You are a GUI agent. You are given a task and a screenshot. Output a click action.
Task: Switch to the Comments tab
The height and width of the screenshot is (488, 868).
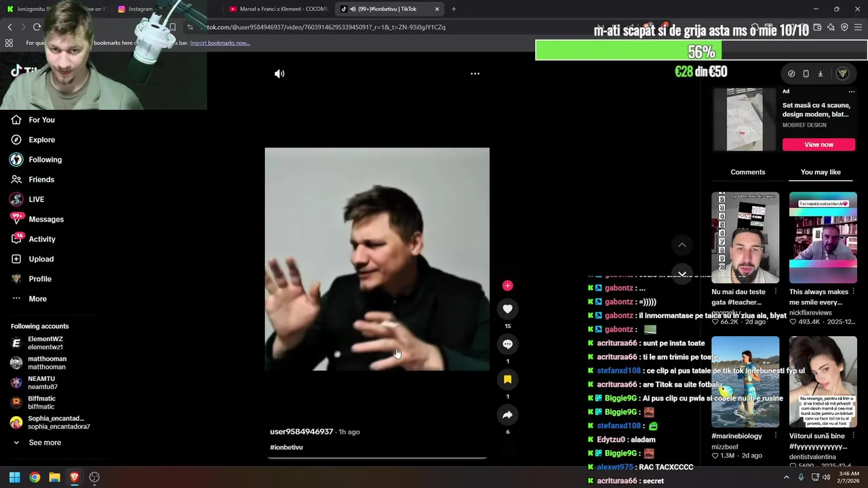coord(748,172)
